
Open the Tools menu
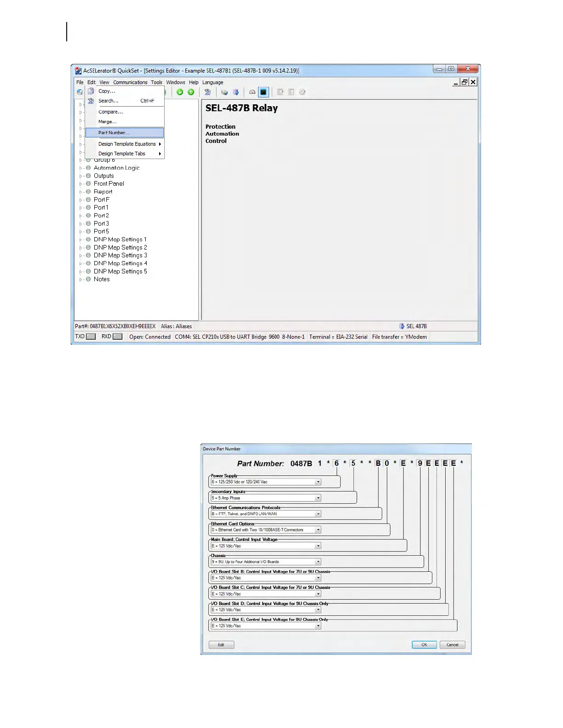click(x=157, y=82)
